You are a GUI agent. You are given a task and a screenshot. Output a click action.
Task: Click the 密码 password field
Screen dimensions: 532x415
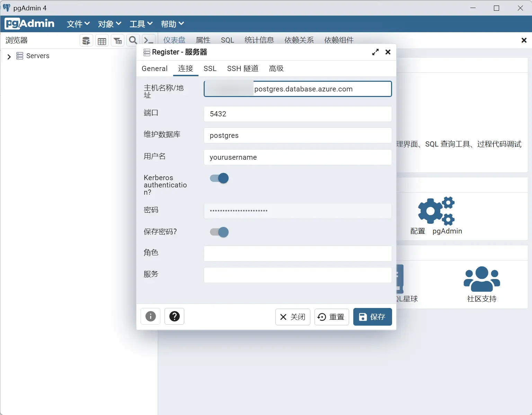coord(298,211)
